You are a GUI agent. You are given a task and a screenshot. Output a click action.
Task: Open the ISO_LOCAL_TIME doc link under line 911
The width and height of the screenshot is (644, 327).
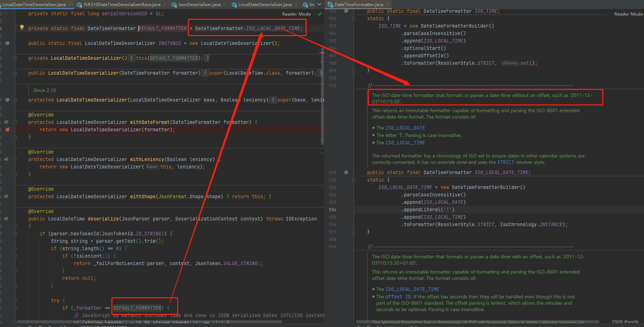(405, 143)
